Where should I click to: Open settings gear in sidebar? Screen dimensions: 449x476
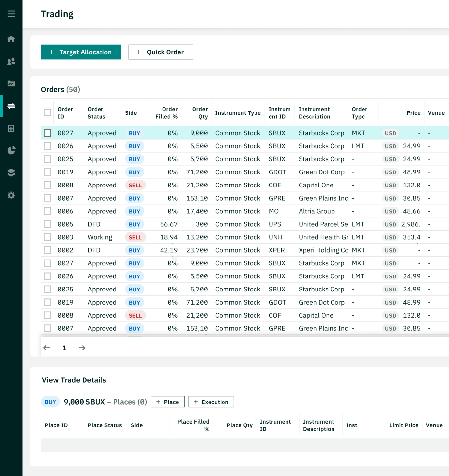pos(11,195)
